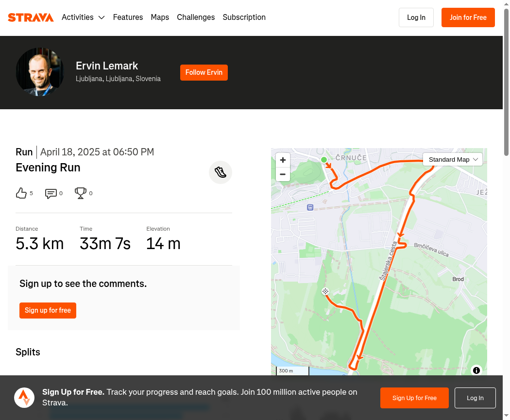
Task: Click the Strava logo
Action: pos(31,17)
